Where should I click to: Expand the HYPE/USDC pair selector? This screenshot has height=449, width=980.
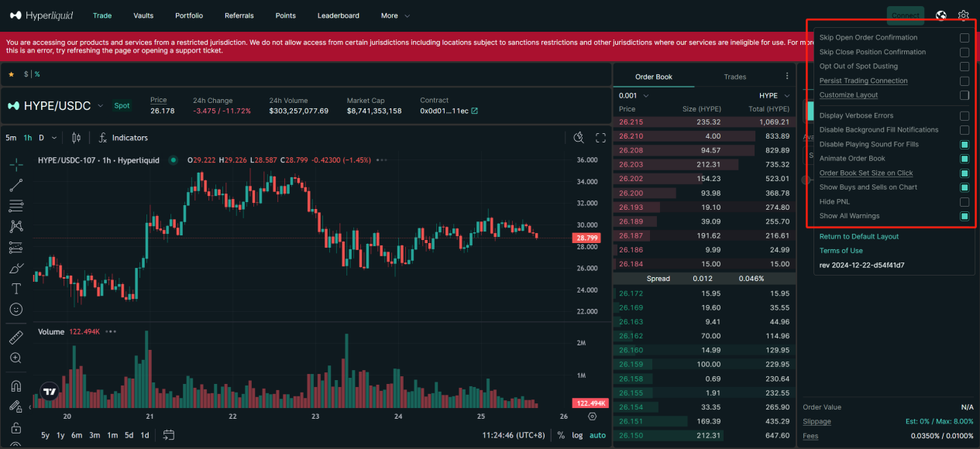(x=100, y=106)
